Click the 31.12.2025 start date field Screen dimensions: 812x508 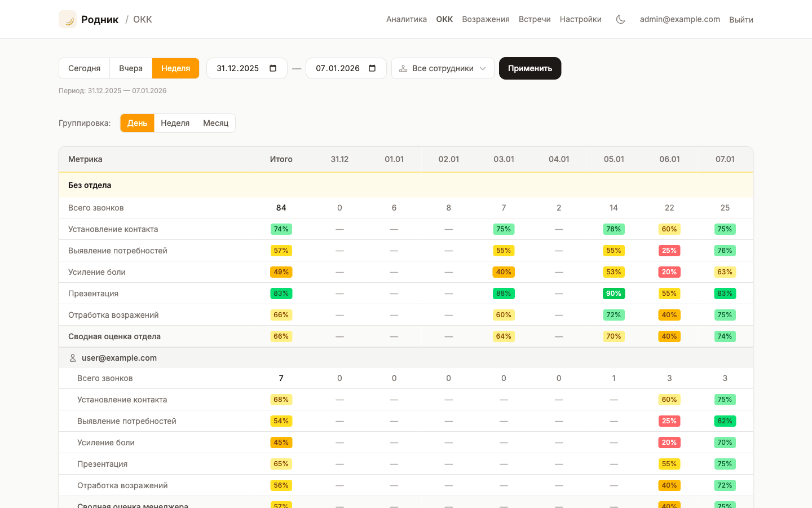[x=238, y=68]
